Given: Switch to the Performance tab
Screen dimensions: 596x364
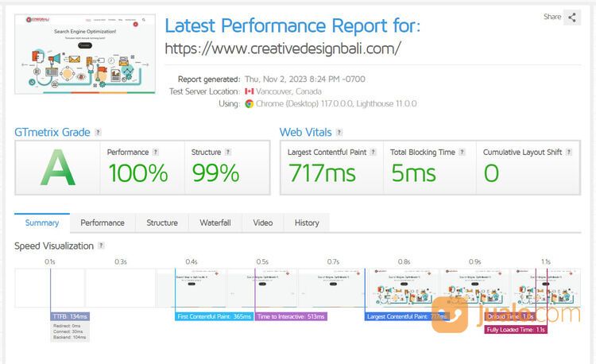Looking at the screenshot, I should click(x=103, y=223).
